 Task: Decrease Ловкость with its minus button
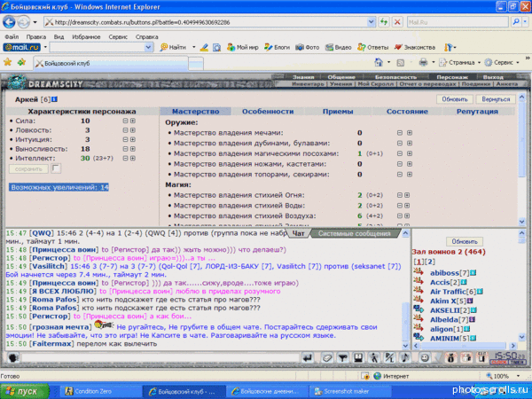[125, 130]
